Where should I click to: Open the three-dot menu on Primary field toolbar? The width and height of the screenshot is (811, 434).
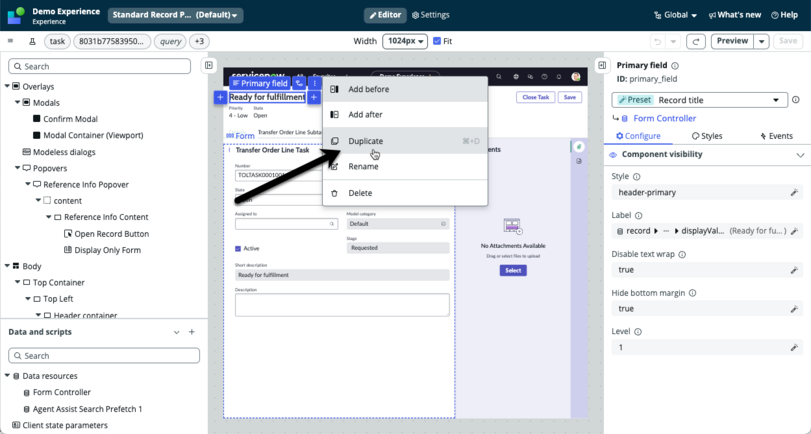(x=314, y=83)
